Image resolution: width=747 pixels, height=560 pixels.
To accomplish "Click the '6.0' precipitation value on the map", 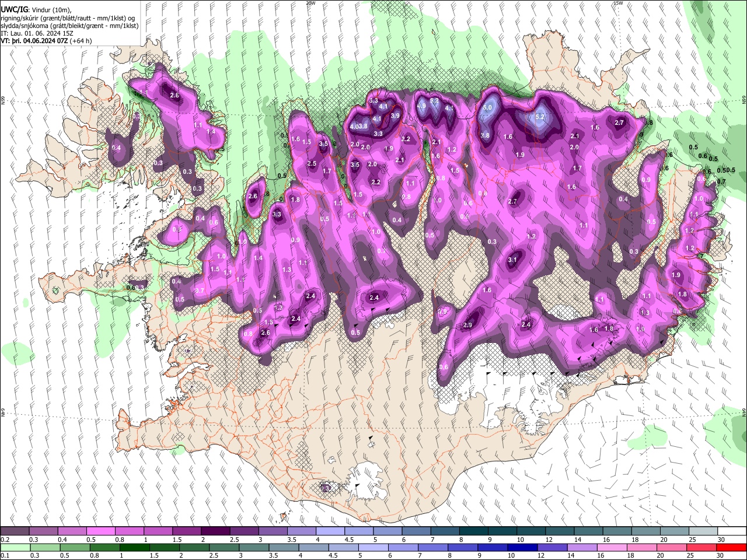I will pos(487,107).
